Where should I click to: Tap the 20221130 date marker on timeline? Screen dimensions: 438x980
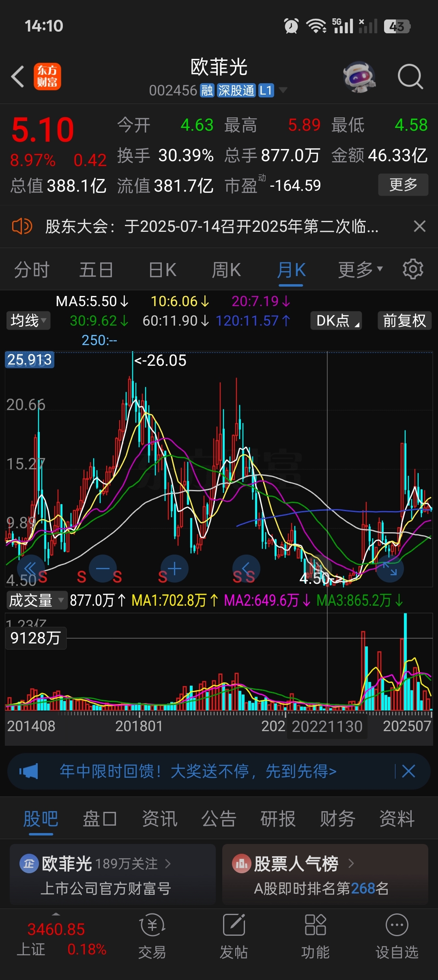tap(327, 726)
